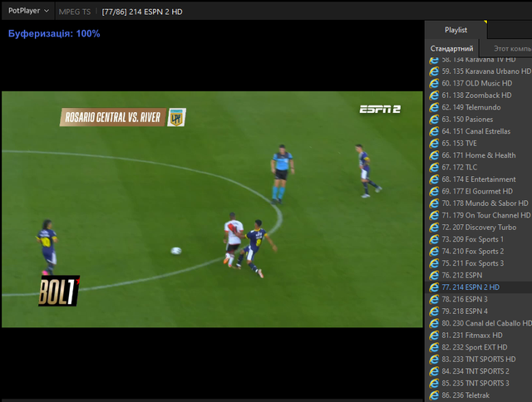Screen dimensions: 532x402
Task: Pick playlist entry 81. 231 Fitmaxx HD
Action: click(479, 336)
